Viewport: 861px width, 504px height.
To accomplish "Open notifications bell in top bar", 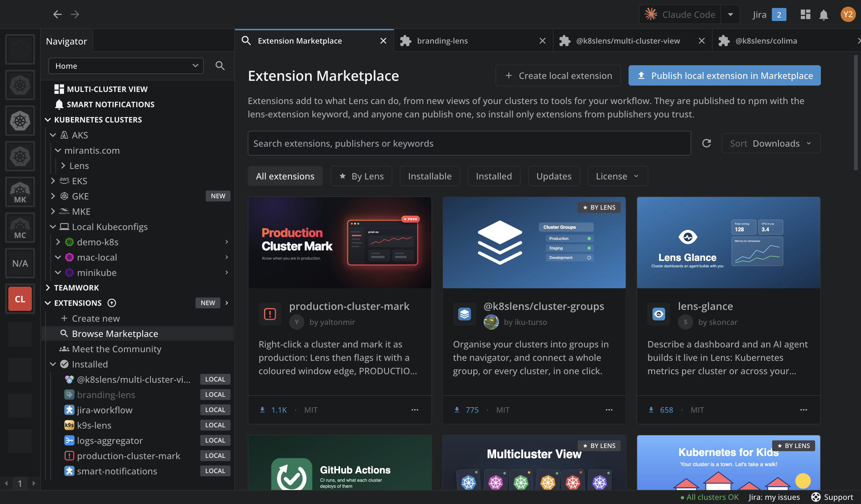I will tap(823, 15).
